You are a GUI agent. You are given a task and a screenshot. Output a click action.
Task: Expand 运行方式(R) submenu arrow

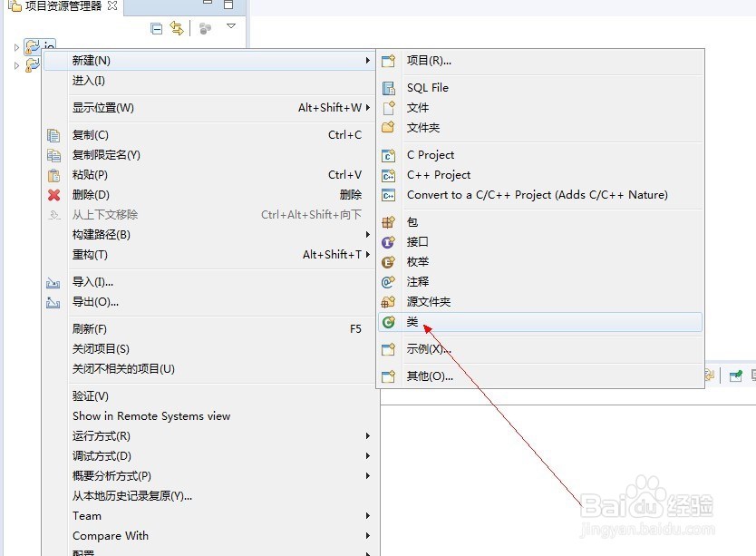pyautogui.click(x=368, y=436)
